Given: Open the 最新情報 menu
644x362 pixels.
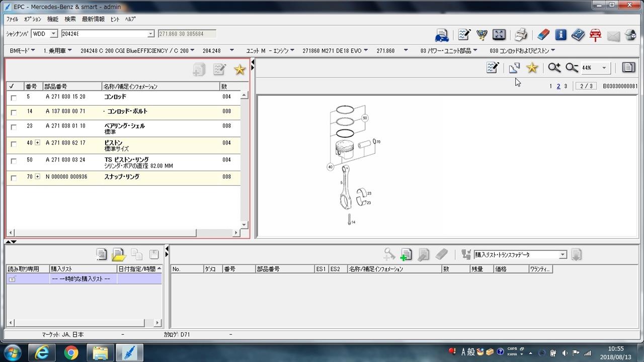Looking at the screenshot, I should (x=93, y=19).
